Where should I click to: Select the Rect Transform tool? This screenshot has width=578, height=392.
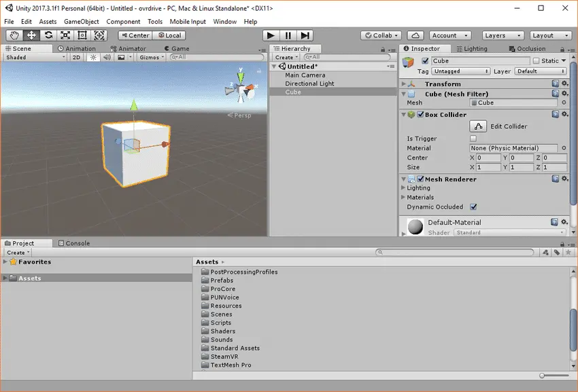tap(82, 35)
